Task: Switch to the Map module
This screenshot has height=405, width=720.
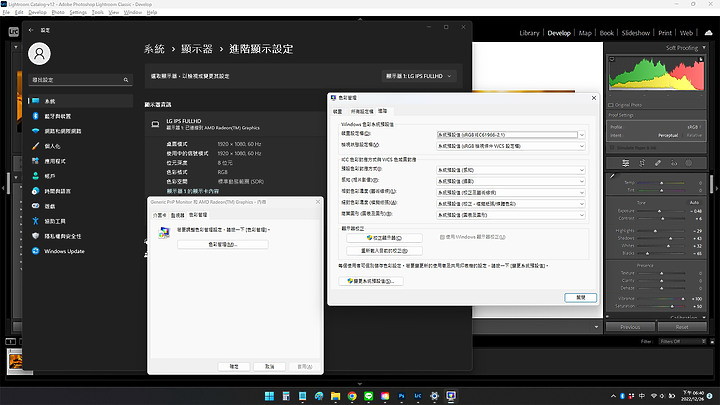Action: 585,33
